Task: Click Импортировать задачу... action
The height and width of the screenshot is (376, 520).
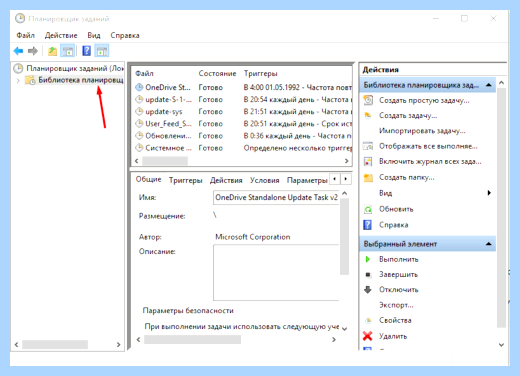Action: pos(422,131)
